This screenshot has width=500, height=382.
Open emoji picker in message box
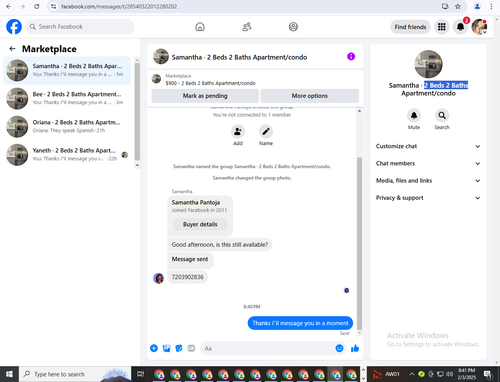click(339, 348)
